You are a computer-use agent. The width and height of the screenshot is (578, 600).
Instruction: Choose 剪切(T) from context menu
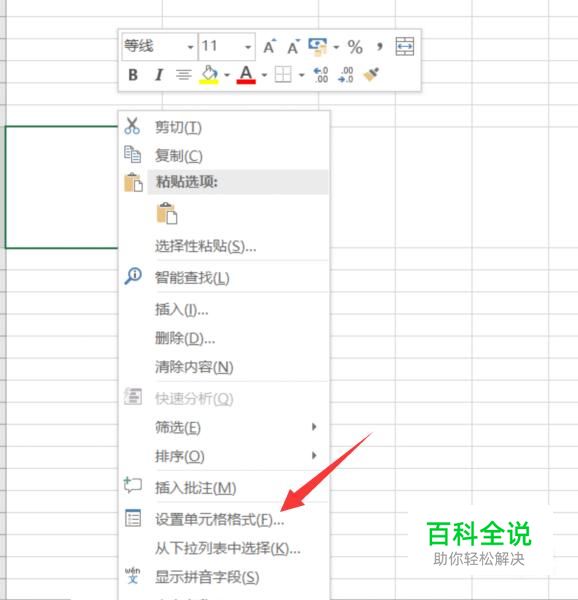point(224,127)
